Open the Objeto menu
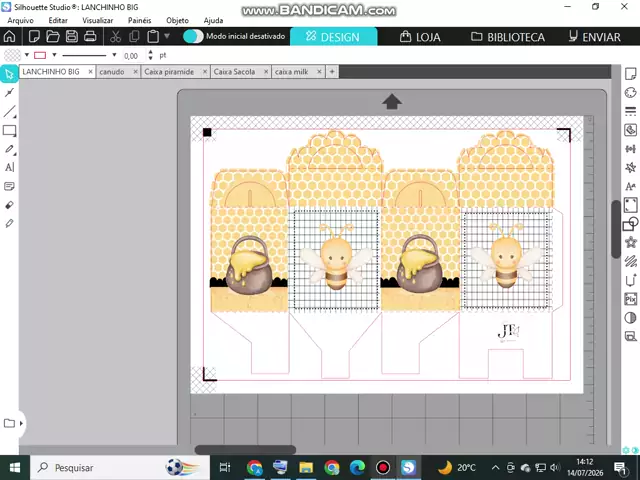The image size is (640, 480). (x=178, y=20)
